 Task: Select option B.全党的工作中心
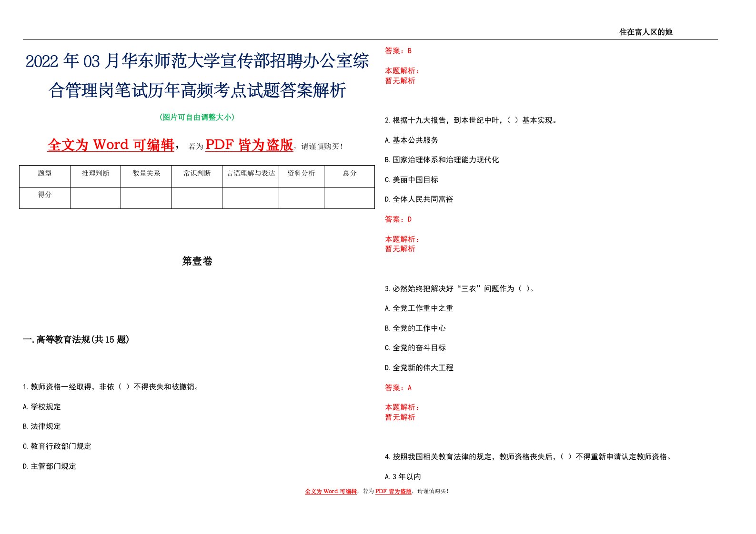(x=415, y=328)
